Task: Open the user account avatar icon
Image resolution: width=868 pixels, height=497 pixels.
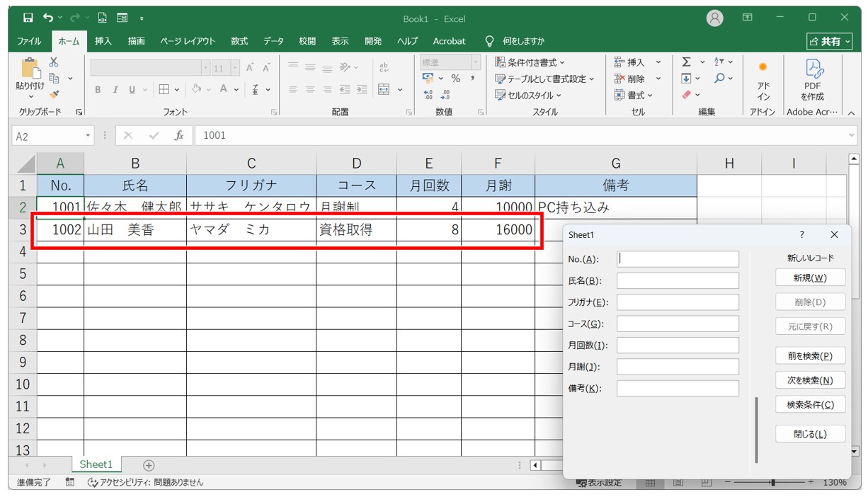Action: coord(715,18)
